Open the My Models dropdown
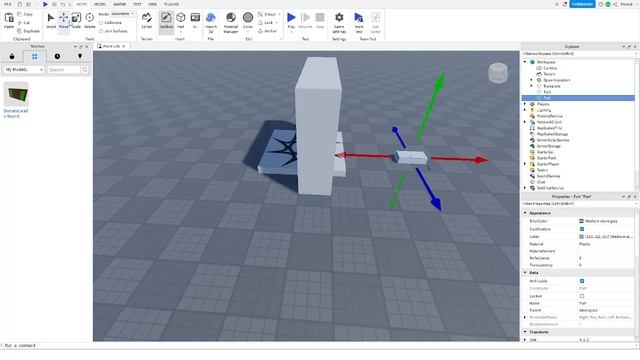Viewport: 640px width, 360px height. click(24, 70)
